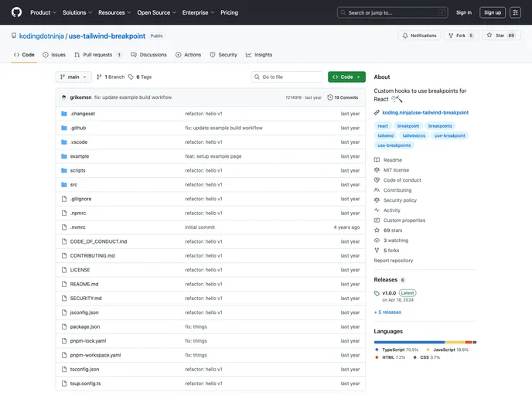Screen dimensions: 532x396
Task: Click the LICENSE file icon
Action: [64, 270]
